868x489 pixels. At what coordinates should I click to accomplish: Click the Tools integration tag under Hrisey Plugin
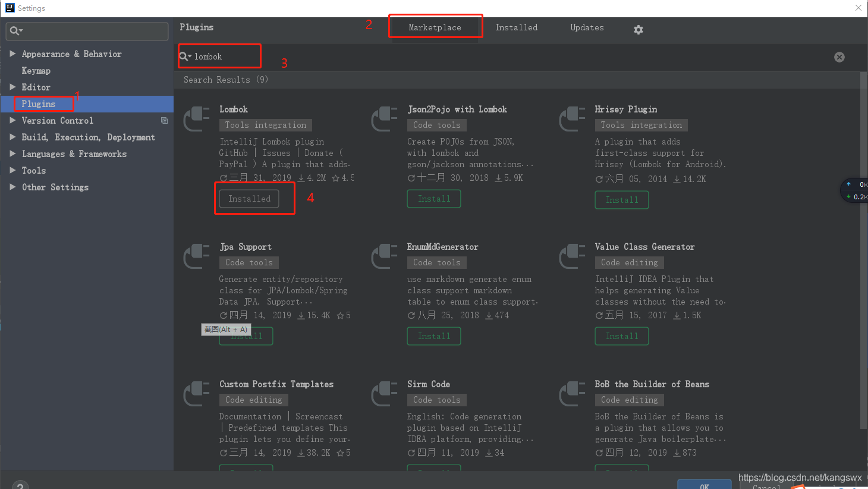(641, 125)
